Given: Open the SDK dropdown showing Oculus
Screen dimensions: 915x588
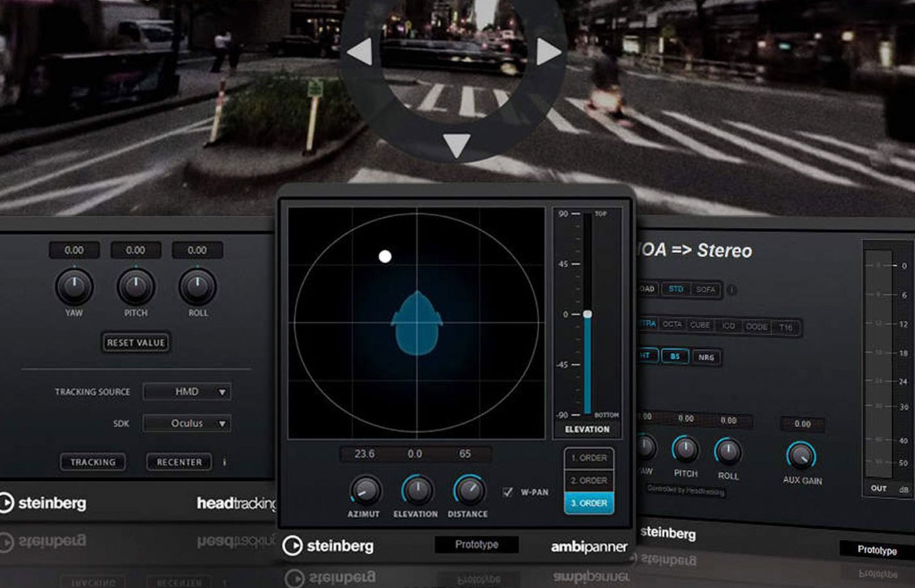Looking at the screenshot, I should (187, 423).
